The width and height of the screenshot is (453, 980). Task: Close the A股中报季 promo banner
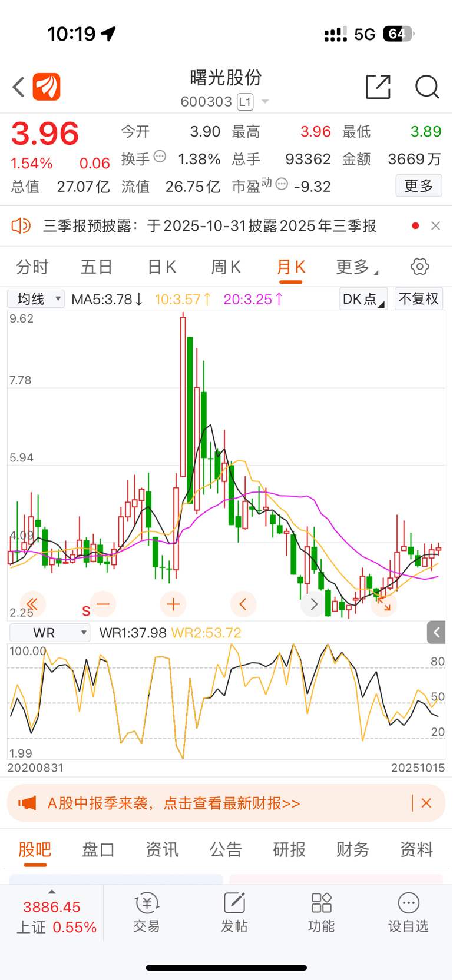tap(426, 803)
